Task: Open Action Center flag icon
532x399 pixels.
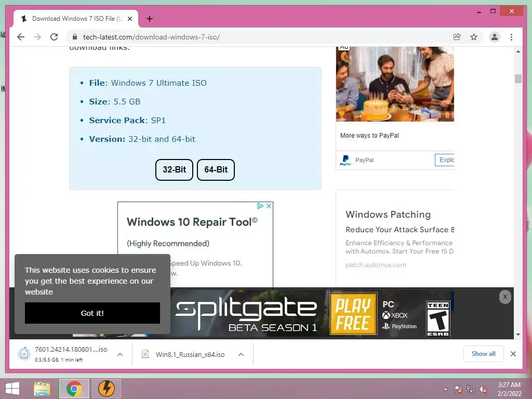Action: [458, 389]
